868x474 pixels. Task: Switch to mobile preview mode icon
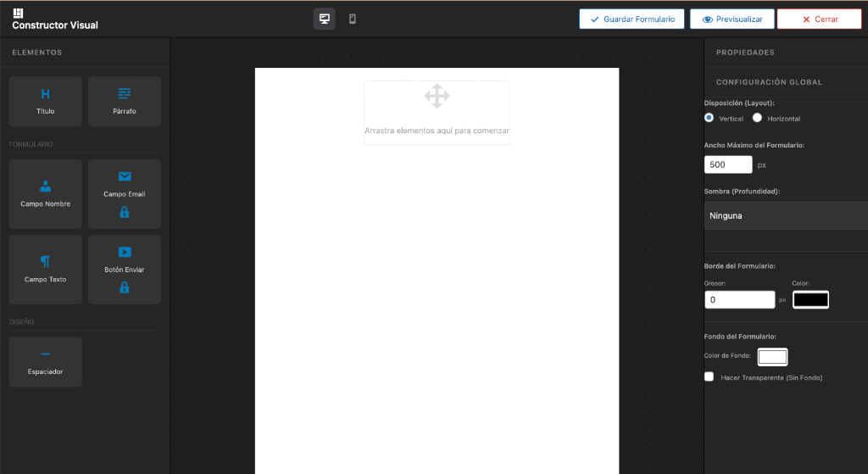click(353, 19)
